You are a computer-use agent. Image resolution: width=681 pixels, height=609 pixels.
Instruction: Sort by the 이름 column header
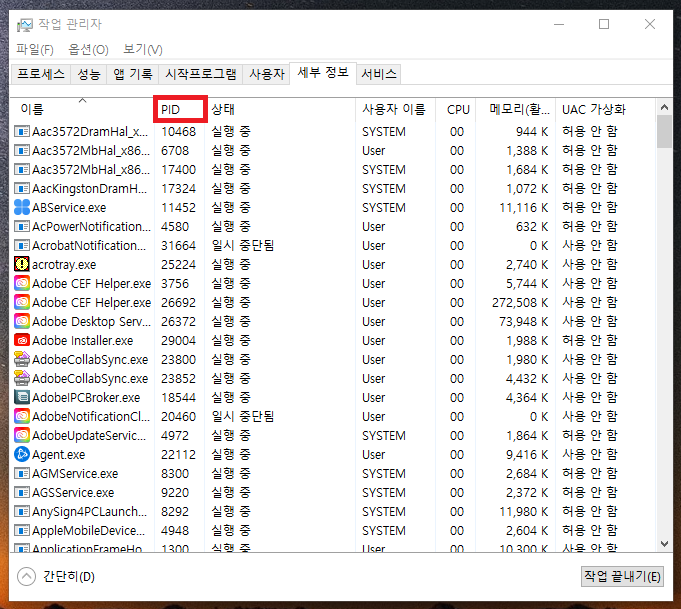pyautogui.click(x=82, y=109)
